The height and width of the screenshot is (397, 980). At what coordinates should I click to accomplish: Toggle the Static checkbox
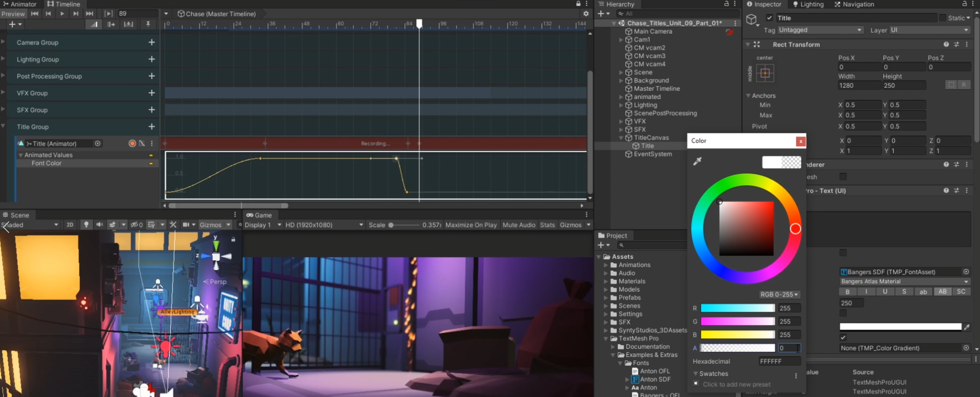pos(942,18)
